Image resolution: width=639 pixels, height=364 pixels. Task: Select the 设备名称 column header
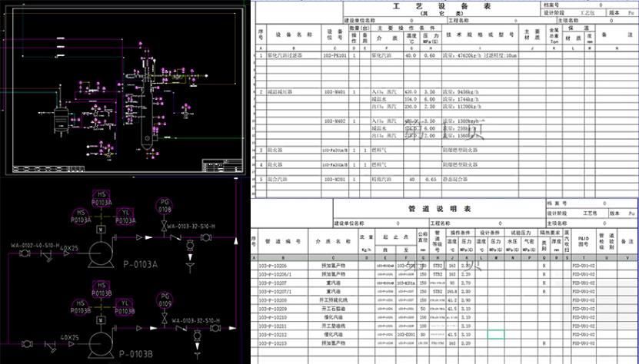coord(298,35)
